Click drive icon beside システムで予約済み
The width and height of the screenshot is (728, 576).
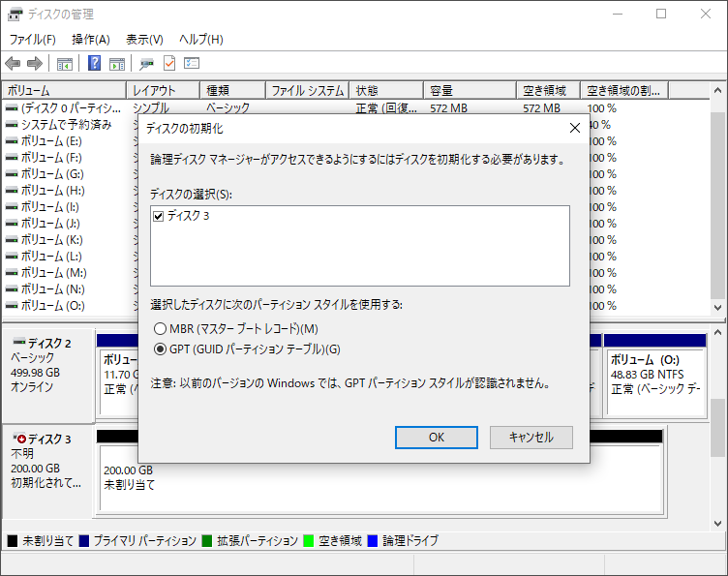[12, 125]
